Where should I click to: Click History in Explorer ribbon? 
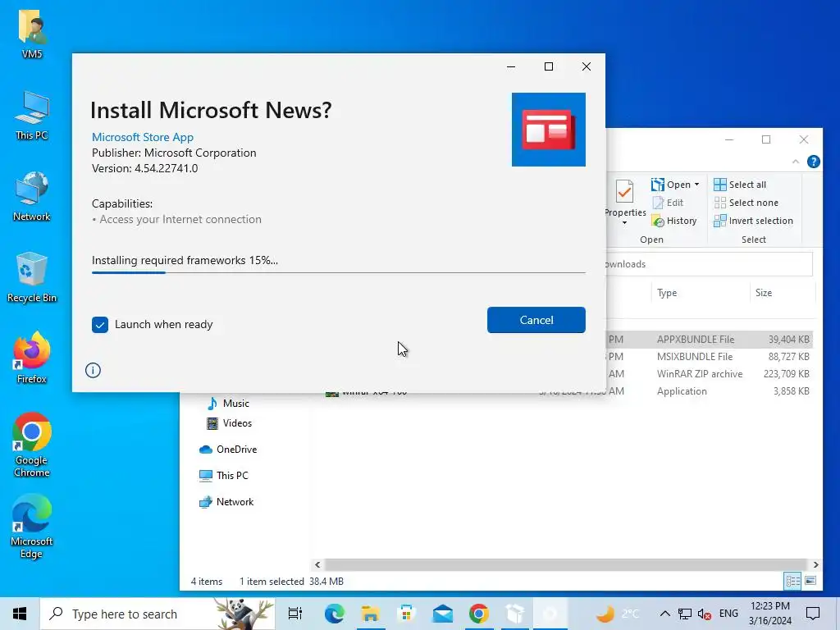[674, 221]
